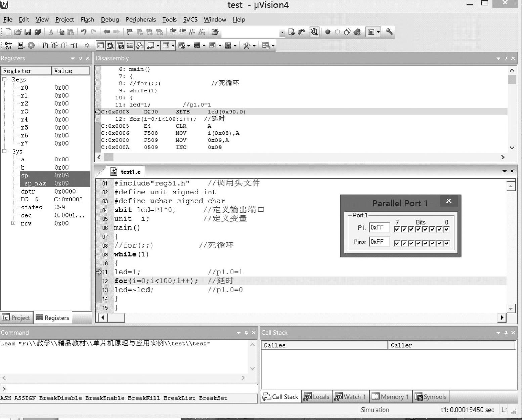This screenshot has height=420, width=522.
Task: Expand the psw register node
Action: tap(13, 223)
